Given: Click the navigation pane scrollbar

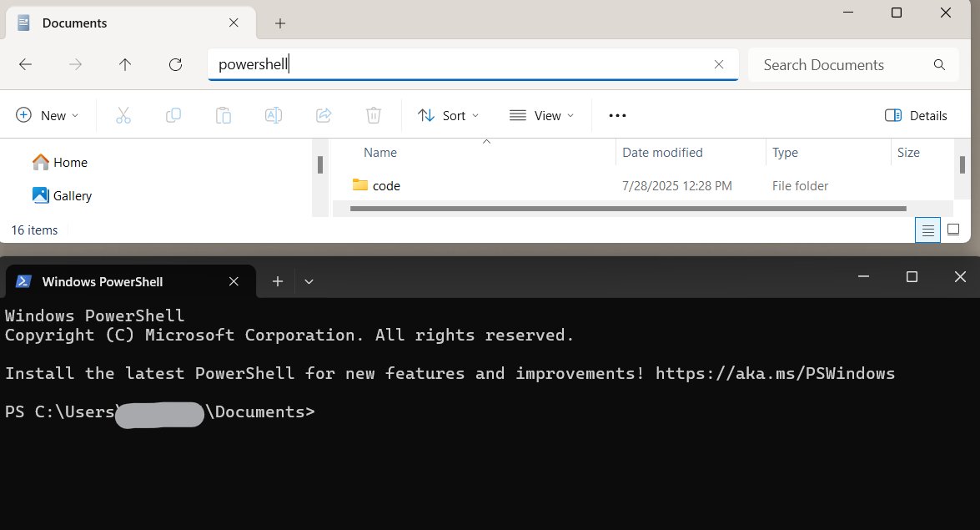Looking at the screenshot, I should click(320, 164).
